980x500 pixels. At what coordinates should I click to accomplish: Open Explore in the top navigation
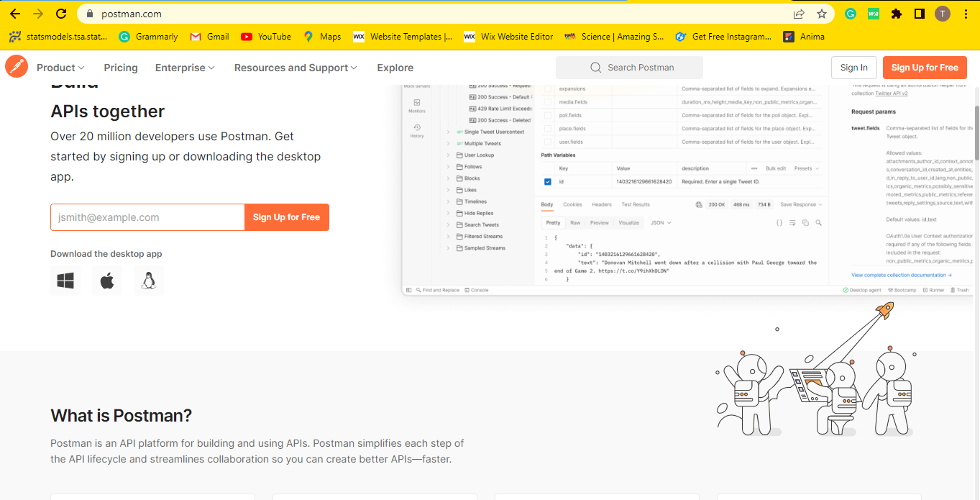point(395,68)
